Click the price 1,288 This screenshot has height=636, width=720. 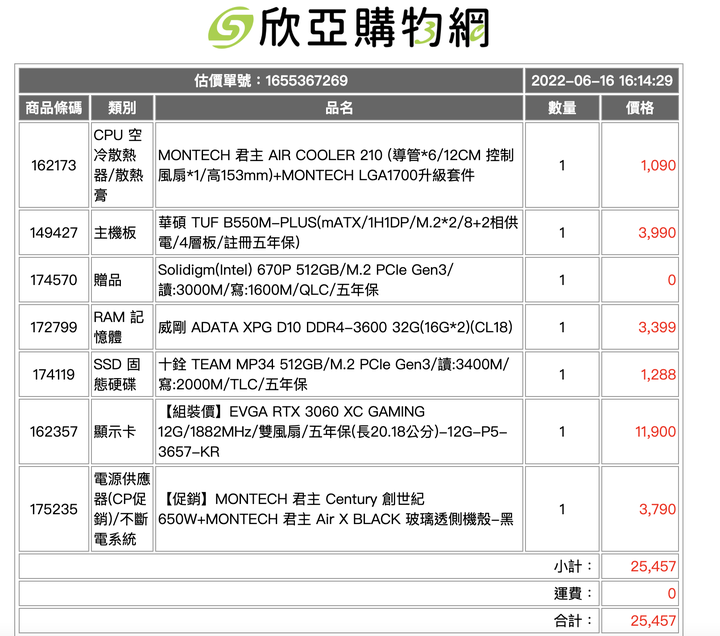(658, 375)
